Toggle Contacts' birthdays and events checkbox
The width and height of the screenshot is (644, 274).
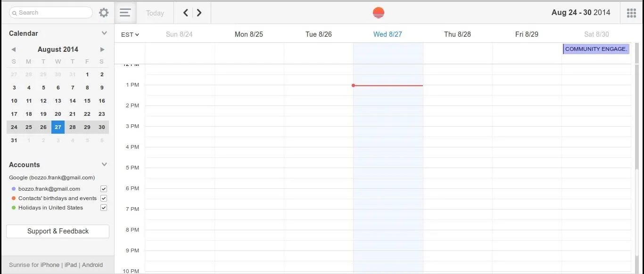[104, 198]
